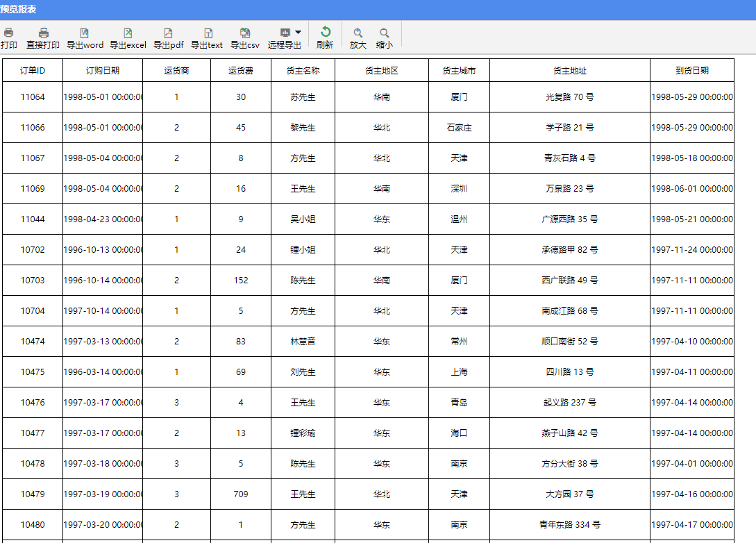
Task: Export report to PDF (导出pdf)
Action: 168,33
